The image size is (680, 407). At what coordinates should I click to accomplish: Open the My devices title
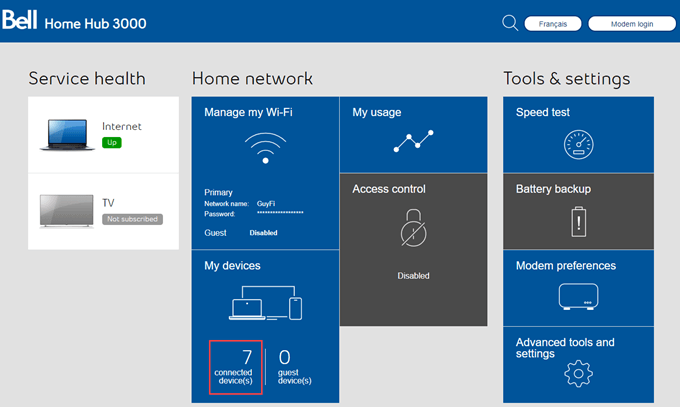point(232,266)
